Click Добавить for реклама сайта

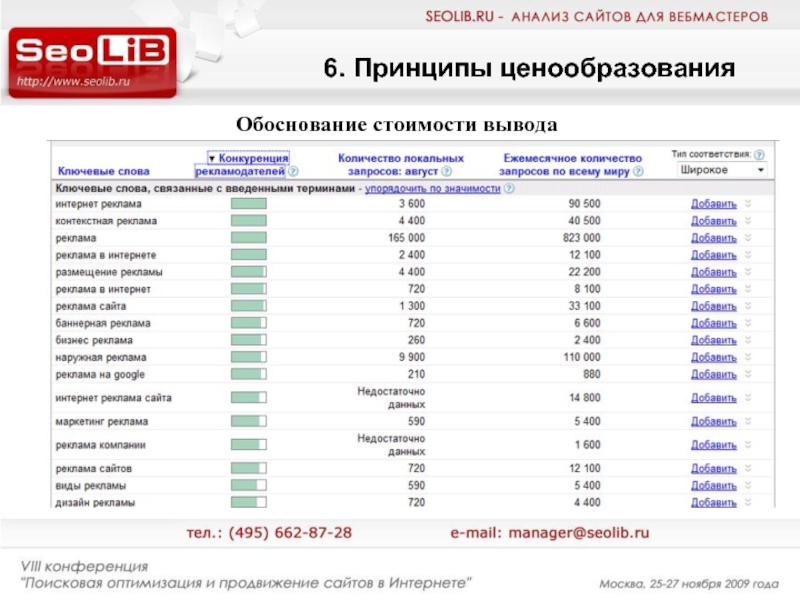coord(714,306)
